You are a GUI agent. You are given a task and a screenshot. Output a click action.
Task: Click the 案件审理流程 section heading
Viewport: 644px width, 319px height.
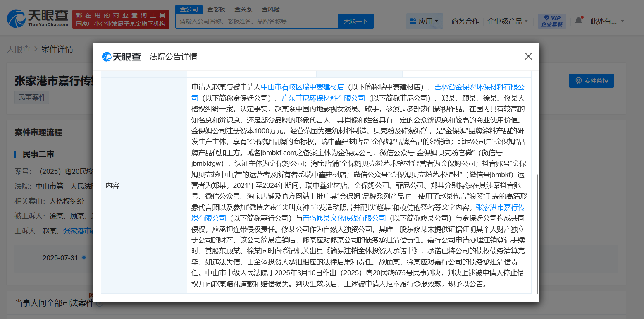[38, 132]
